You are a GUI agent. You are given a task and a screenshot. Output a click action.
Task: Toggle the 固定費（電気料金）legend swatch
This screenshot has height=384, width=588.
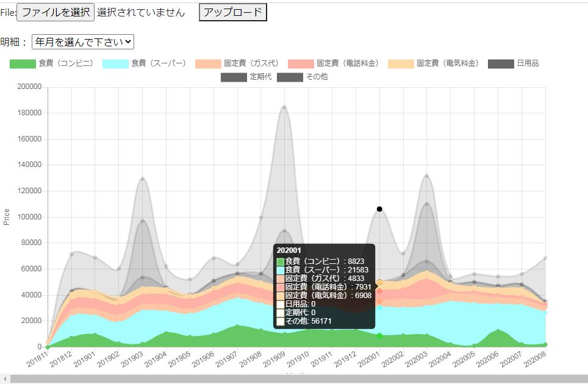pos(401,63)
